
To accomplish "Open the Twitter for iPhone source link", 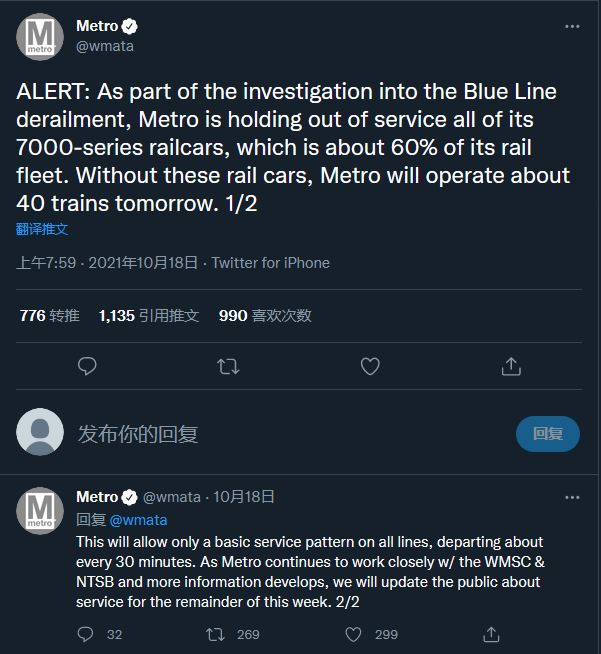I will (270, 263).
